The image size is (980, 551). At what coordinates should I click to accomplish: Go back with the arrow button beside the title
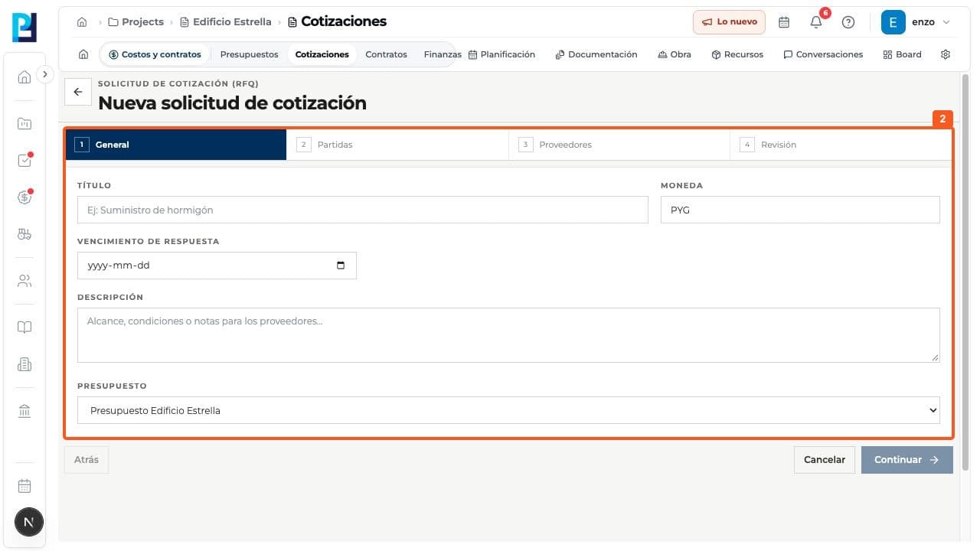click(77, 92)
